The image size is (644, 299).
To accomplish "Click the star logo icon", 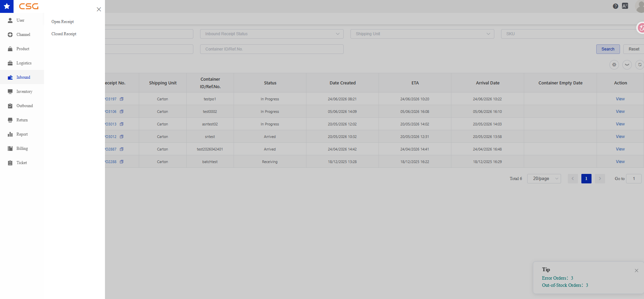I will click(7, 6).
